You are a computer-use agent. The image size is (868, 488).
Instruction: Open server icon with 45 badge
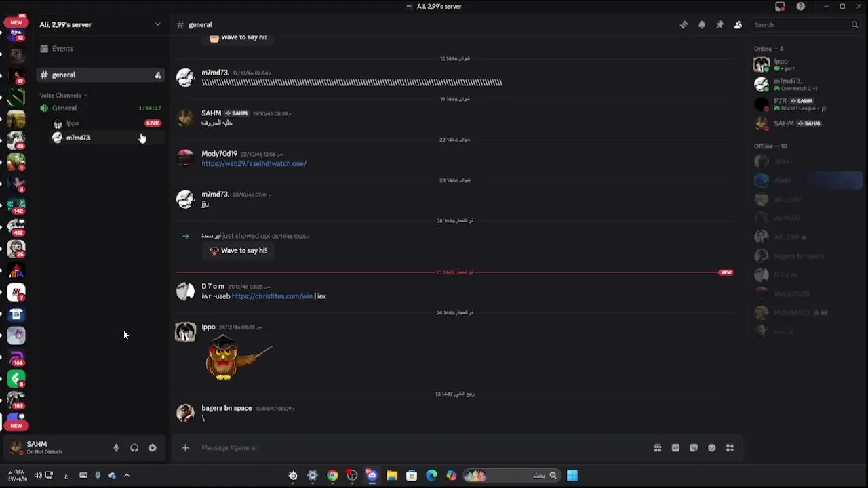click(x=16, y=141)
